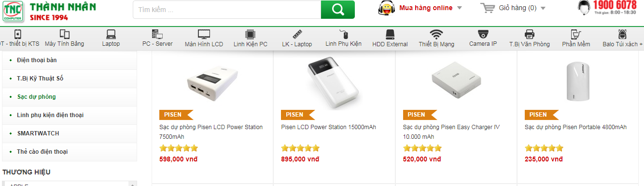Open the Máy Tính Bảng tablet icon

64,34
